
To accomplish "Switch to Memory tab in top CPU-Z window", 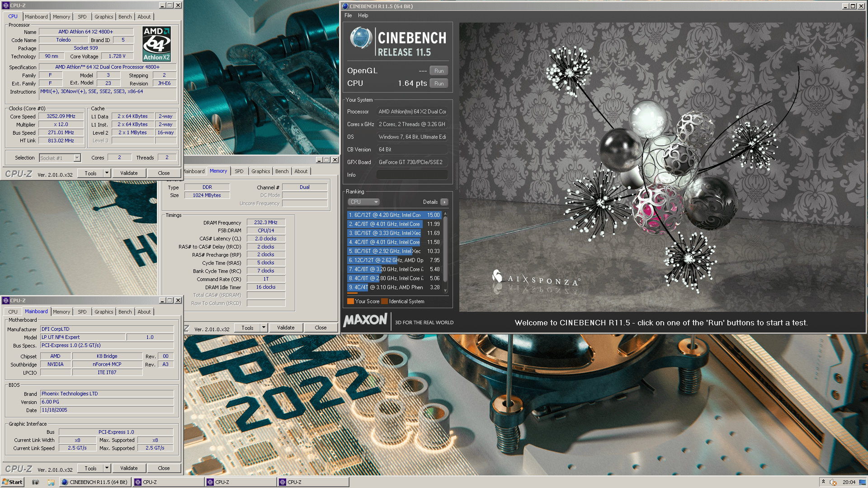I will coord(61,17).
